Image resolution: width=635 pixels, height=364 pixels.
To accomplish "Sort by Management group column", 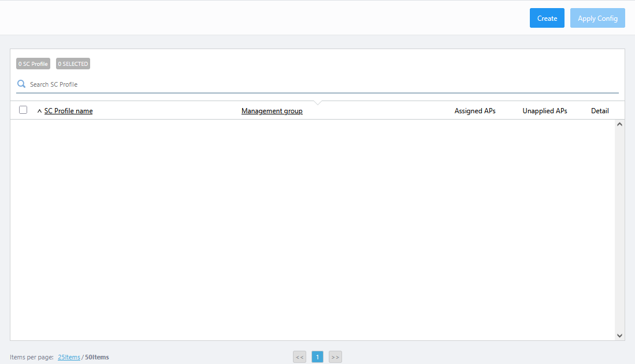I will (272, 111).
